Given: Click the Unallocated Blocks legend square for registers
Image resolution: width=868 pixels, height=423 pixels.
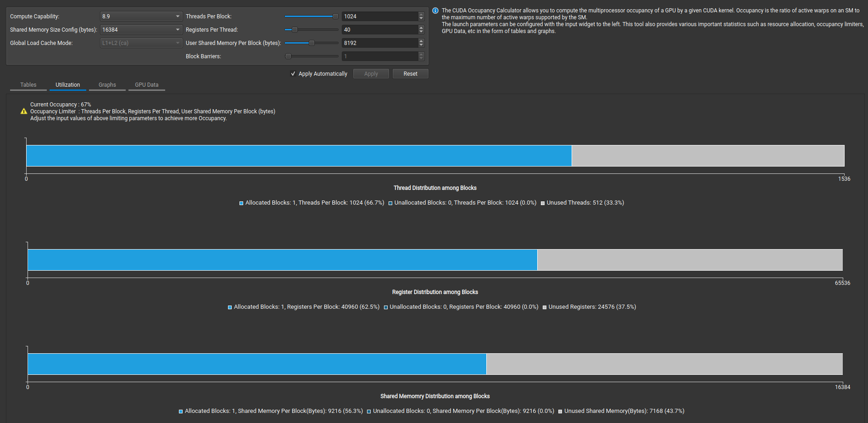Looking at the screenshot, I should tap(386, 307).
